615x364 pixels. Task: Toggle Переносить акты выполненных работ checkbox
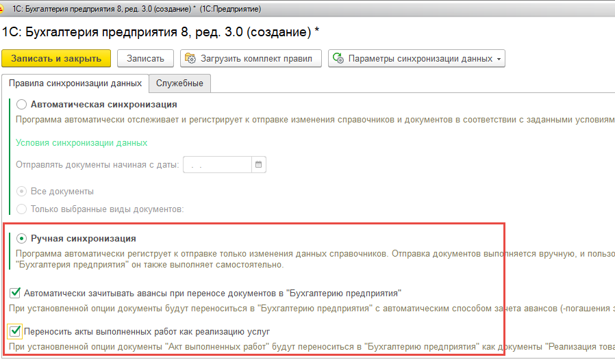pyautogui.click(x=15, y=331)
